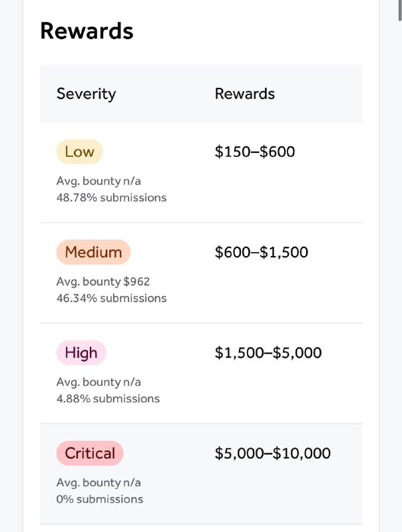Click the Rewards column header
This screenshot has width=402, height=532.
(245, 94)
